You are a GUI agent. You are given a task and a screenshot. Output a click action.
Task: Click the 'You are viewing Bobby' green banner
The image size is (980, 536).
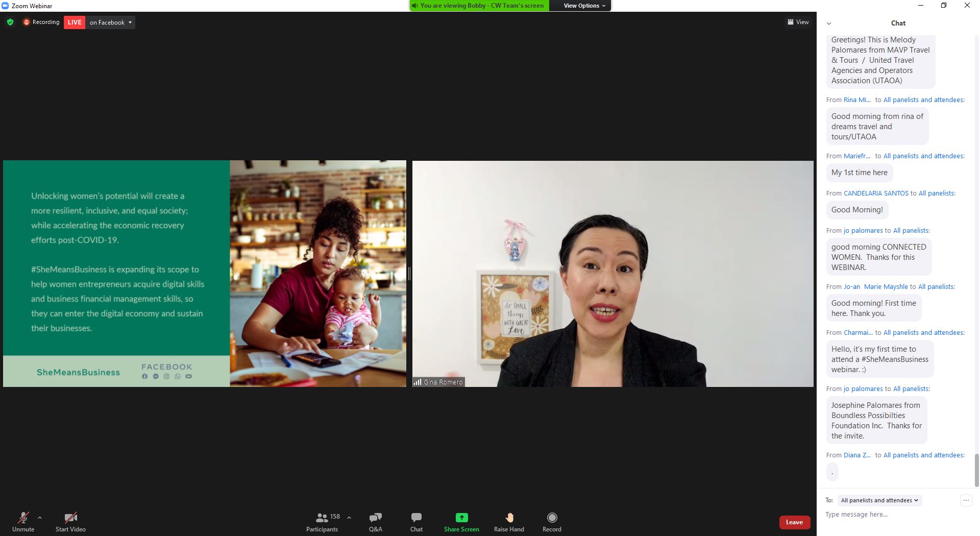click(479, 6)
